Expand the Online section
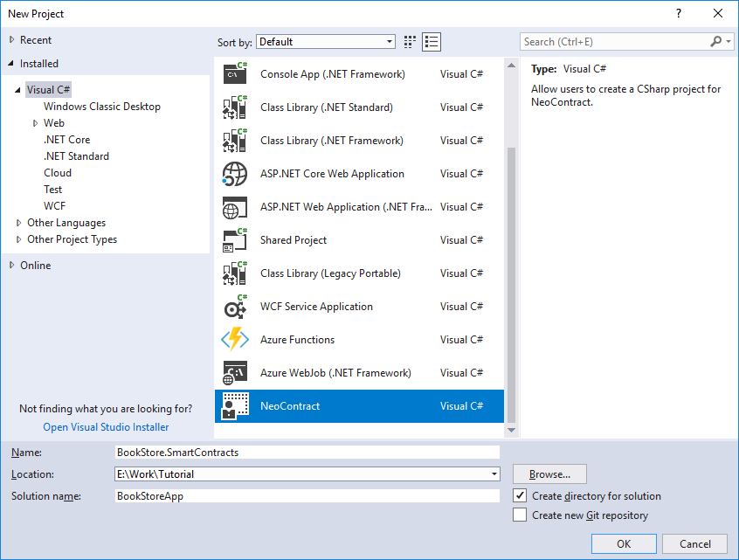 pyautogui.click(x=11, y=266)
